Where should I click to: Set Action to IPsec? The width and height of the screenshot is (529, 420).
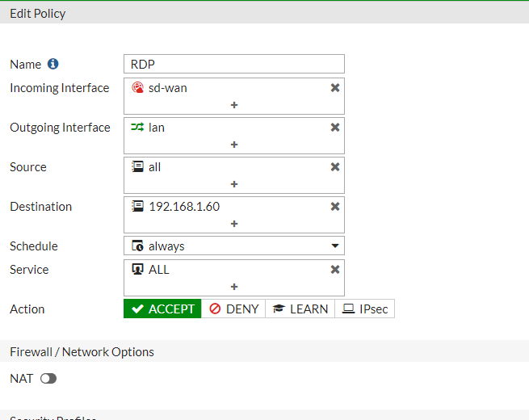(x=365, y=309)
